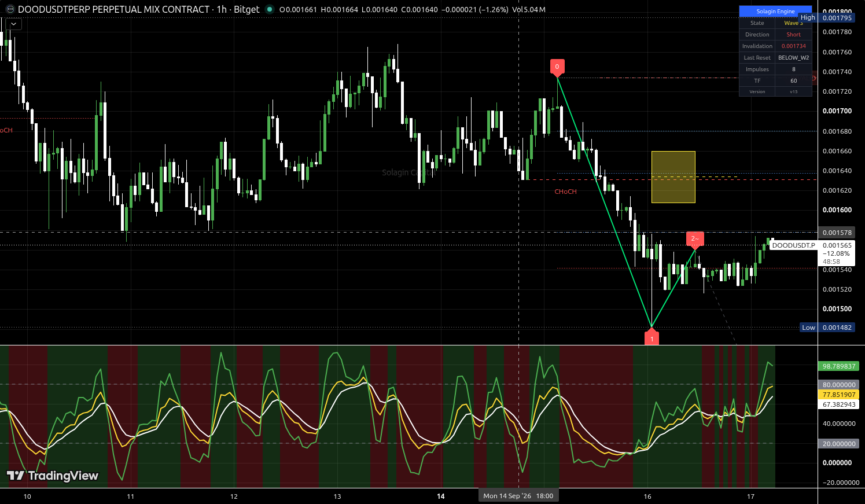Click the Short direction value
865x504 pixels.
[x=793, y=35]
